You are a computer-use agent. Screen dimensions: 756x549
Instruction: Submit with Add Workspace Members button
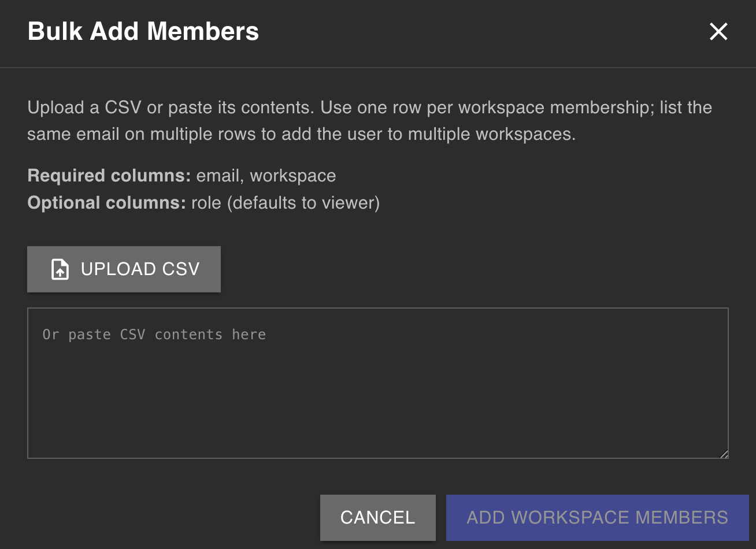(x=598, y=517)
